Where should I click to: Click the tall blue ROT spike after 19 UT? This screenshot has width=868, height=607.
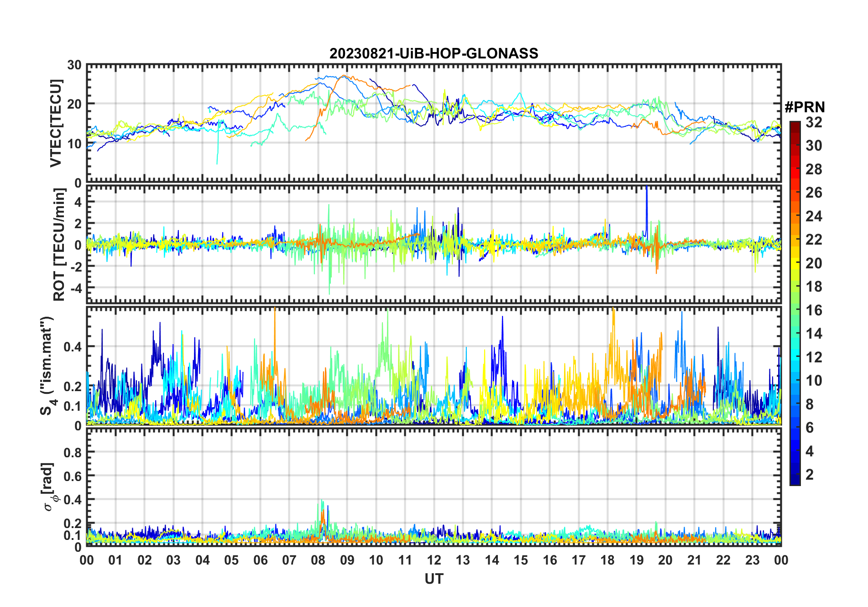click(x=646, y=196)
